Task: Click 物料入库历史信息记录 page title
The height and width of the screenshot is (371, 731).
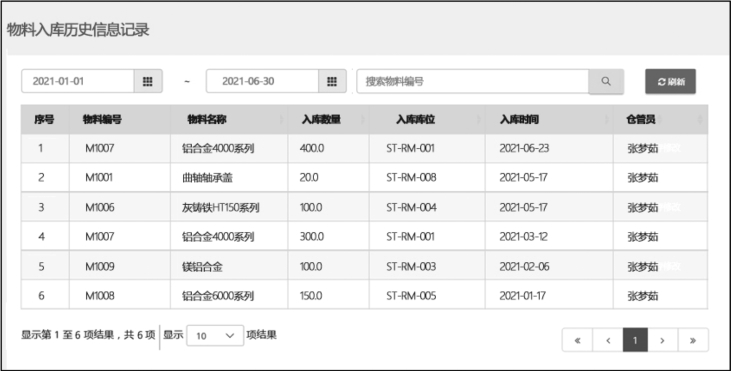Action: (x=78, y=30)
